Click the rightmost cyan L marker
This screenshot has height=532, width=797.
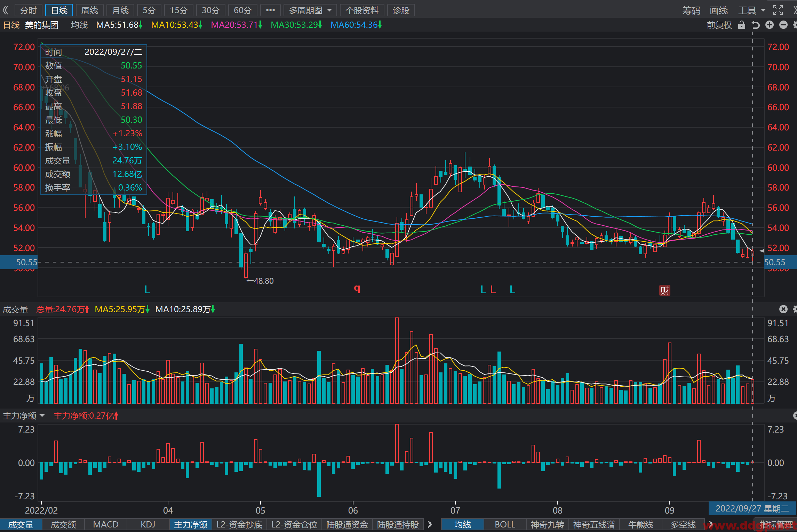[512, 289]
